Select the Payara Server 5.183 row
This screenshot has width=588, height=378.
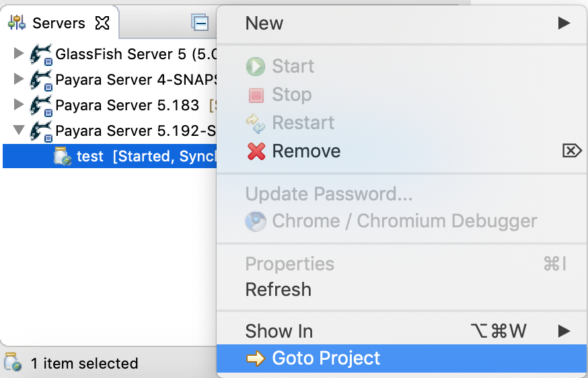tap(127, 106)
